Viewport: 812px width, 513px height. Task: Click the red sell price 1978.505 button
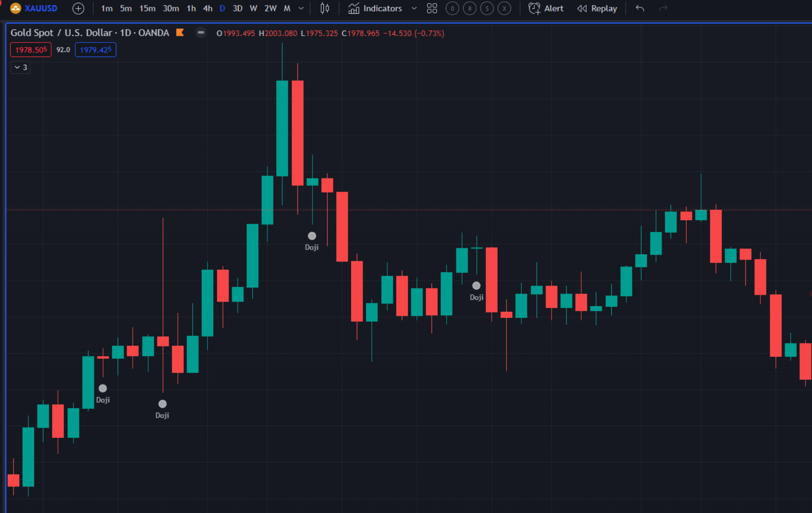point(31,50)
